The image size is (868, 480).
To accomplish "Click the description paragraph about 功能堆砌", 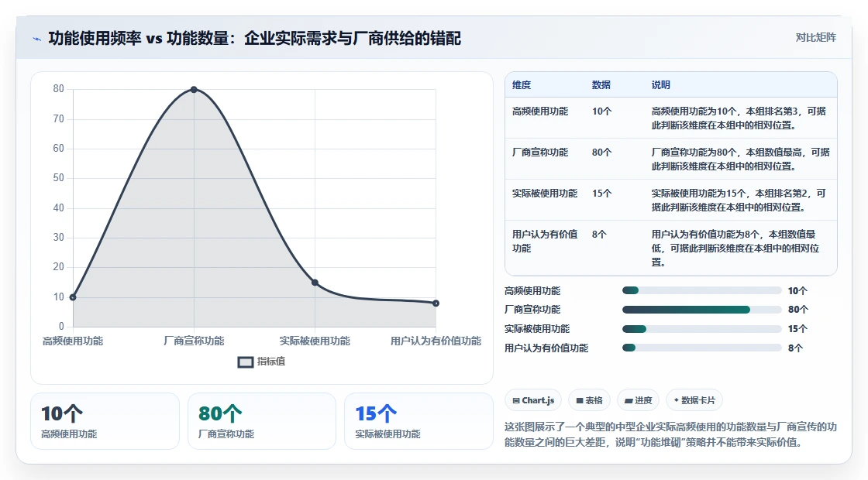I will click(670, 434).
